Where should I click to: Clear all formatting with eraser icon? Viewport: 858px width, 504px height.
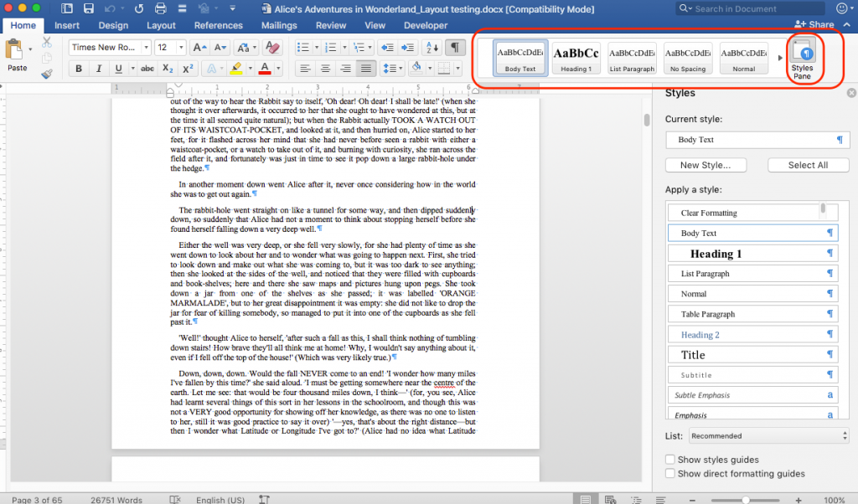(272, 48)
